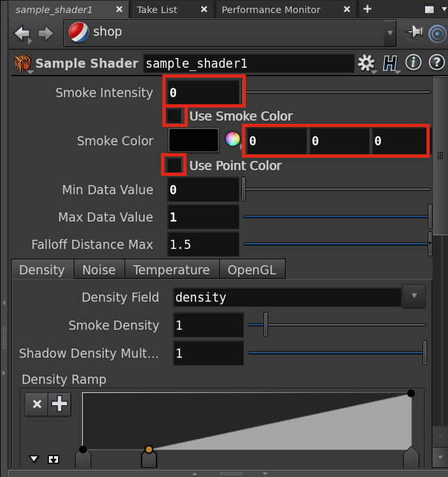Open the Density Field dropdown menu

pyautogui.click(x=414, y=296)
